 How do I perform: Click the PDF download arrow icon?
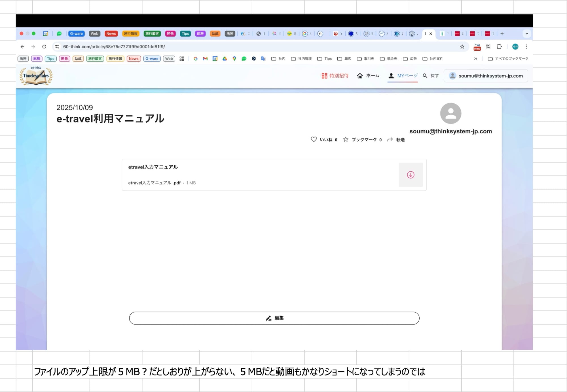[x=411, y=175]
